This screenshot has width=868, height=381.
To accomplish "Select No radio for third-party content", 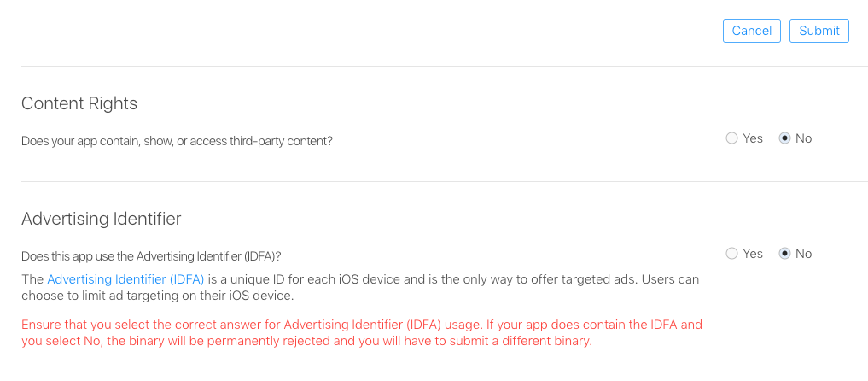I will point(785,138).
